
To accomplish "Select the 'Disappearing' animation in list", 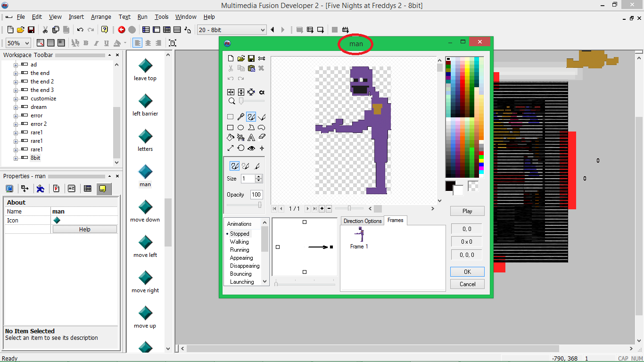I will click(x=245, y=266).
